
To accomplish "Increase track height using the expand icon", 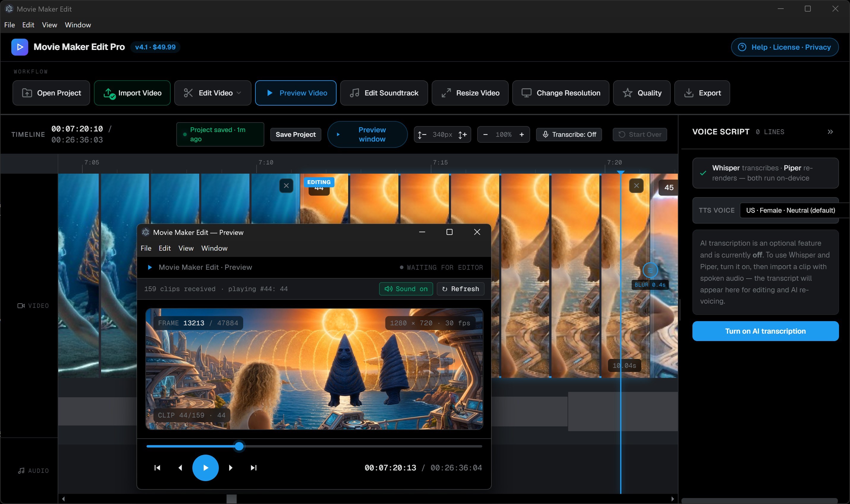I will pos(463,135).
